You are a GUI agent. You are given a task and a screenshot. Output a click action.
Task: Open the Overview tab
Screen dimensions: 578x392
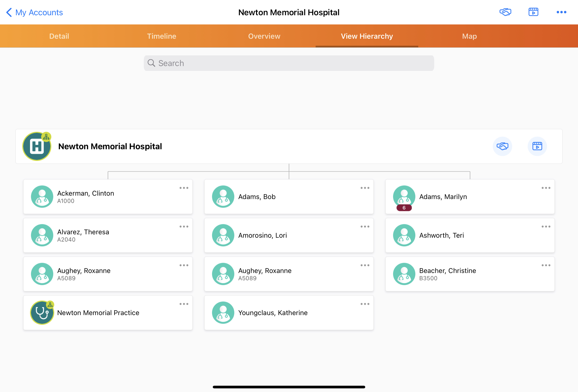point(264,36)
